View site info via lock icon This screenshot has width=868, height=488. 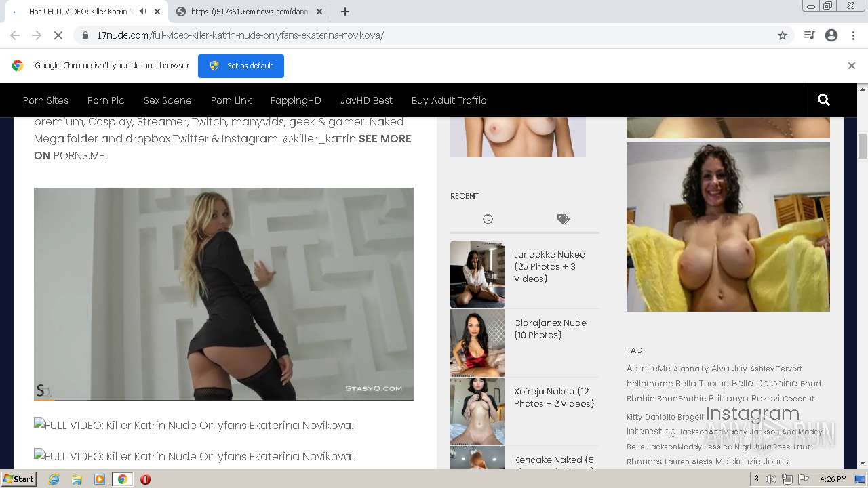coord(85,35)
